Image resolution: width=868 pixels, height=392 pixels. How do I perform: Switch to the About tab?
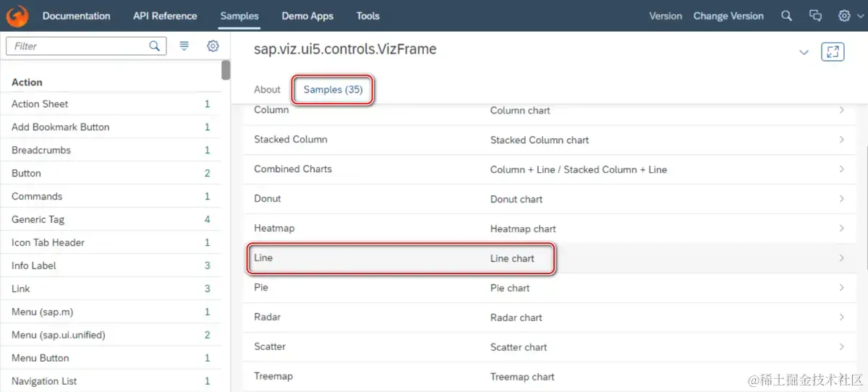[x=267, y=90]
